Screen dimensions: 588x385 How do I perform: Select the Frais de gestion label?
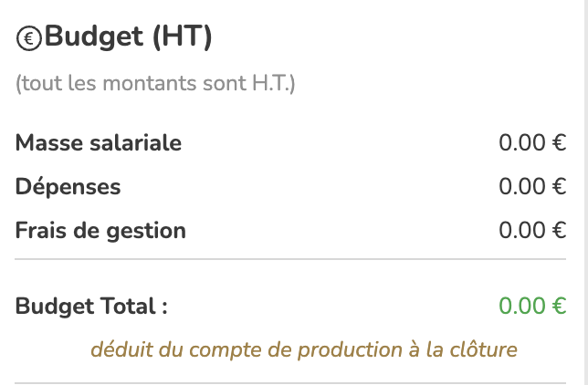click(x=100, y=231)
